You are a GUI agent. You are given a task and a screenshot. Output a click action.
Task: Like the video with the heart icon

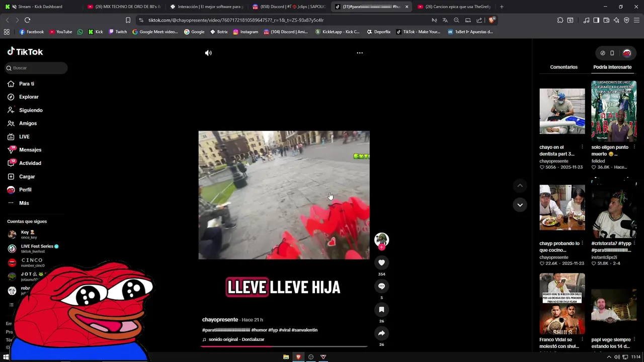tap(381, 262)
